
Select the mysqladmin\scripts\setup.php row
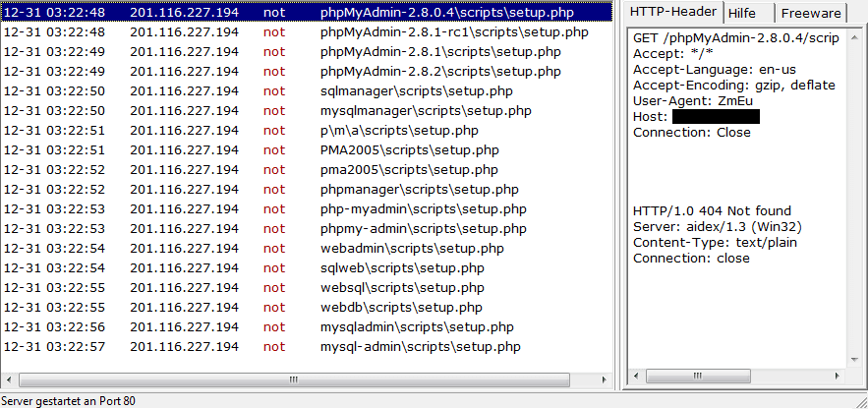(307, 327)
